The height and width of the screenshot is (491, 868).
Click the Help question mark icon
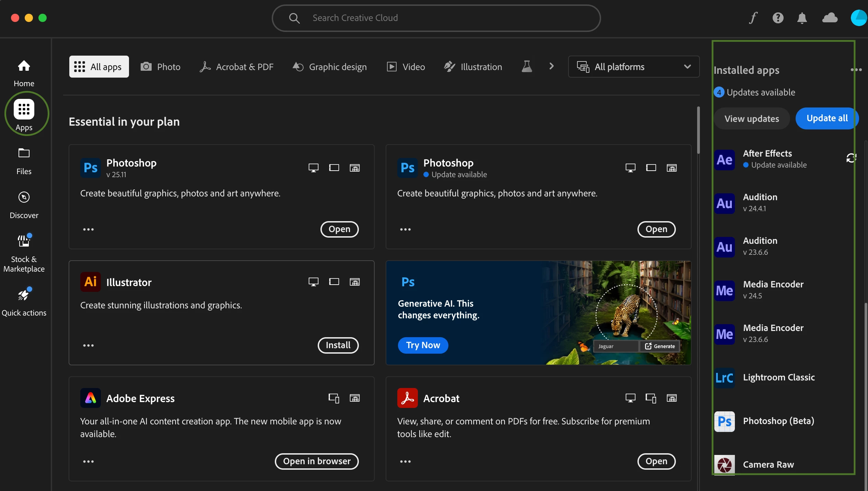(x=778, y=18)
